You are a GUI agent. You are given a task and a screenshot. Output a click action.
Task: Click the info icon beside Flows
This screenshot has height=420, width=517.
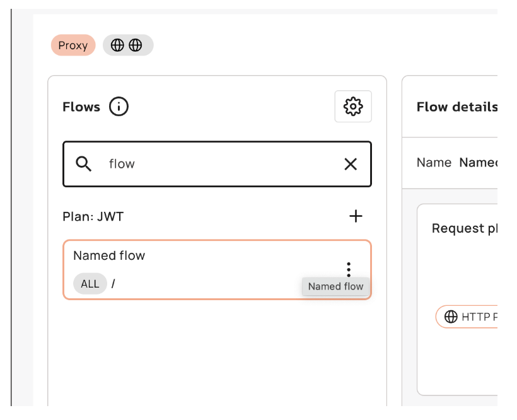click(119, 107)
